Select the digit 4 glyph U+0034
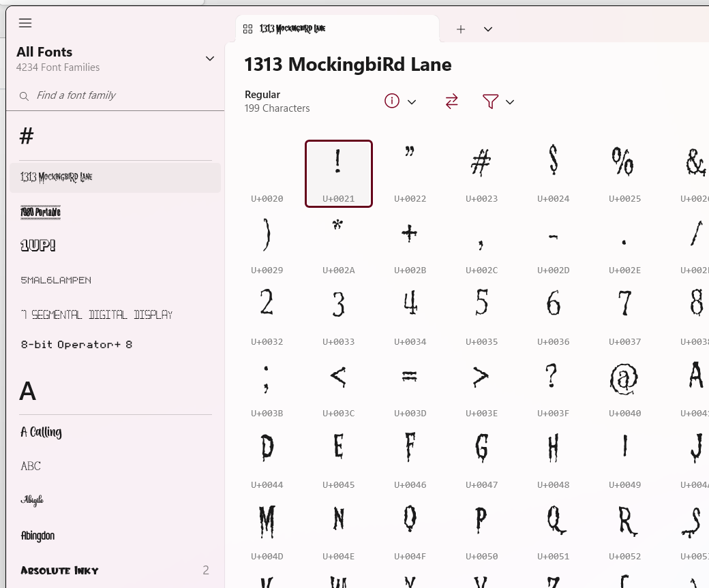Screen dimensions: 709x588 point(410,316)
